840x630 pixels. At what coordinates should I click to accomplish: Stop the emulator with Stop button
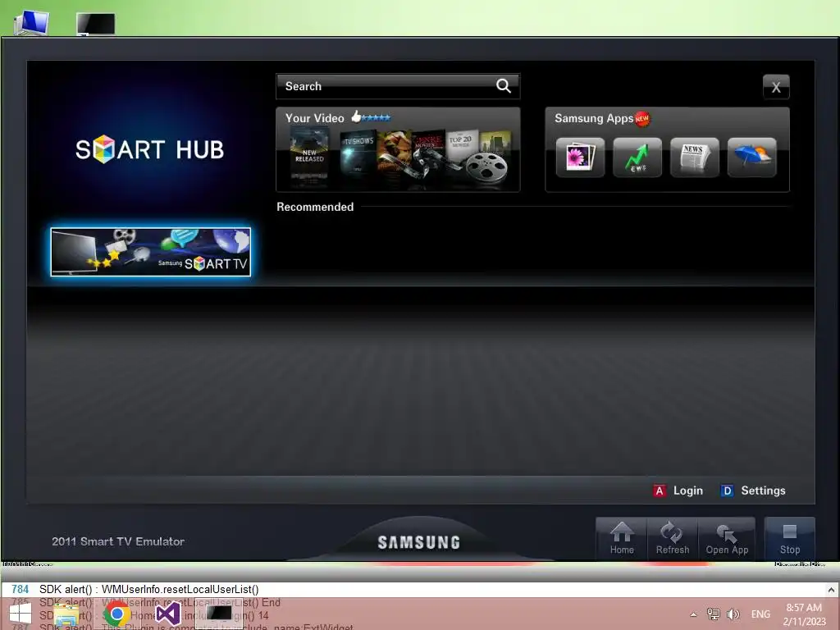790,538
